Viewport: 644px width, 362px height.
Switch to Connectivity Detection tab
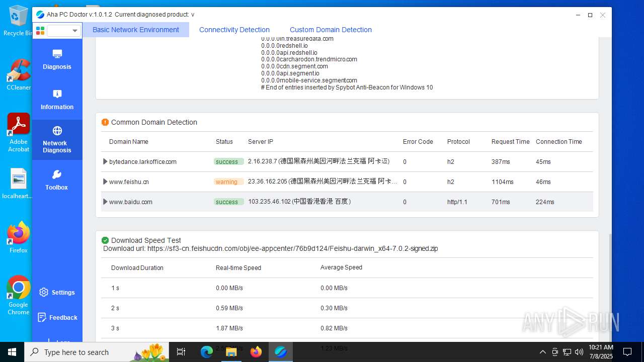click(x=234, y=30)
